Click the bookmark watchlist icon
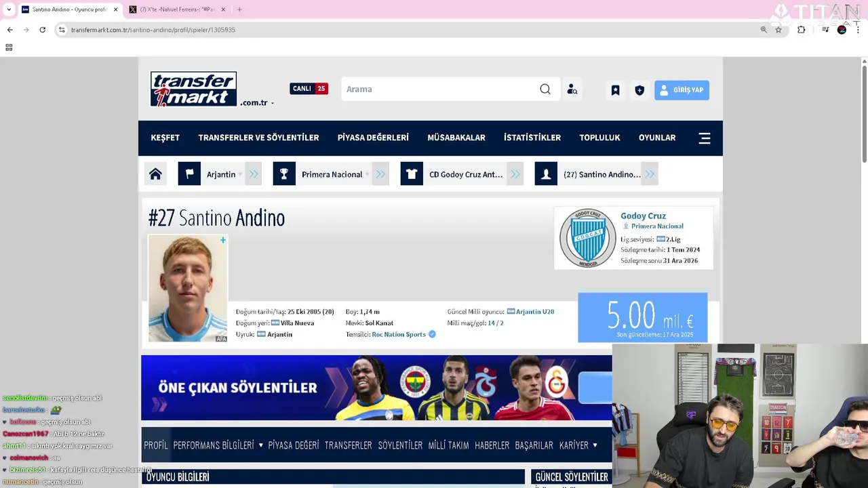The image size is (868, 488). pos(615,90)
